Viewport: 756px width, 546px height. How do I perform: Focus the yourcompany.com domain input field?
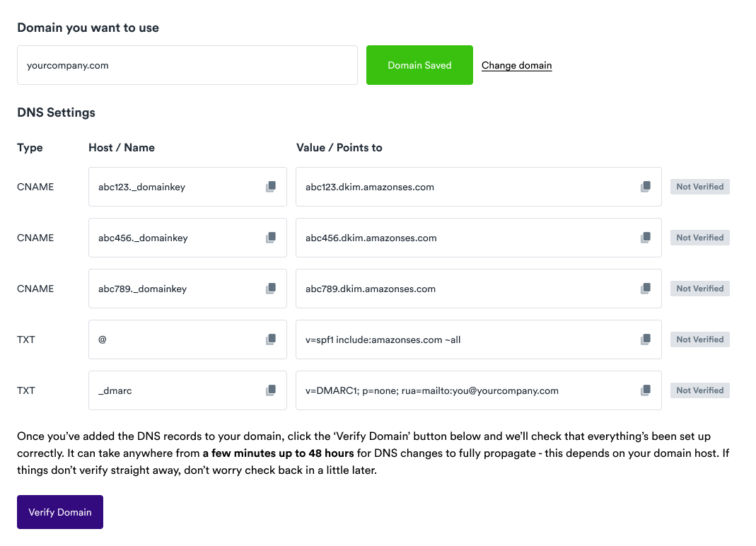187,65
